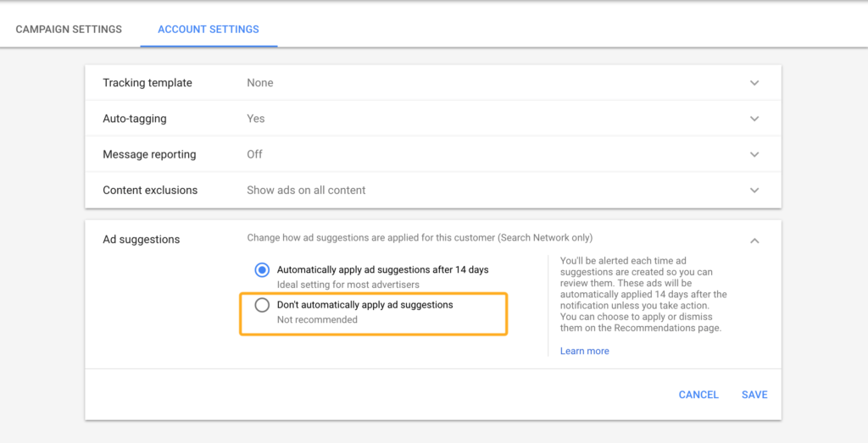This screenshot has width=868, height=443.
Task: Switch to the Campaign Settings tab
Action: (x=69, y=30)
